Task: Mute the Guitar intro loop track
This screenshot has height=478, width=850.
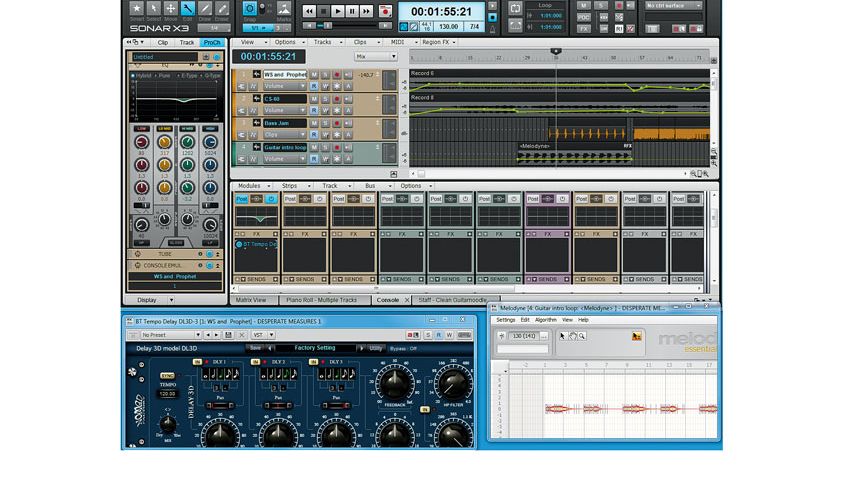Action: pyautogui.click(x=313, y=147)
